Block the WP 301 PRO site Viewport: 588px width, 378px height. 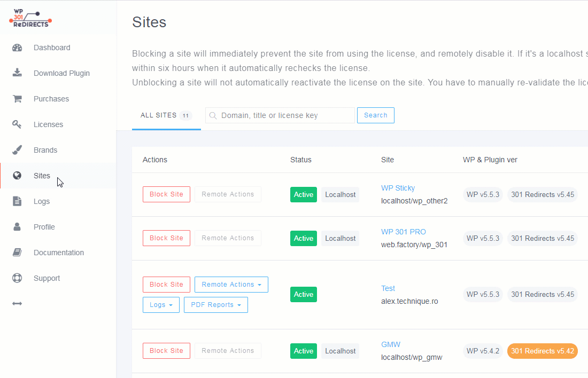click(166, 238)
